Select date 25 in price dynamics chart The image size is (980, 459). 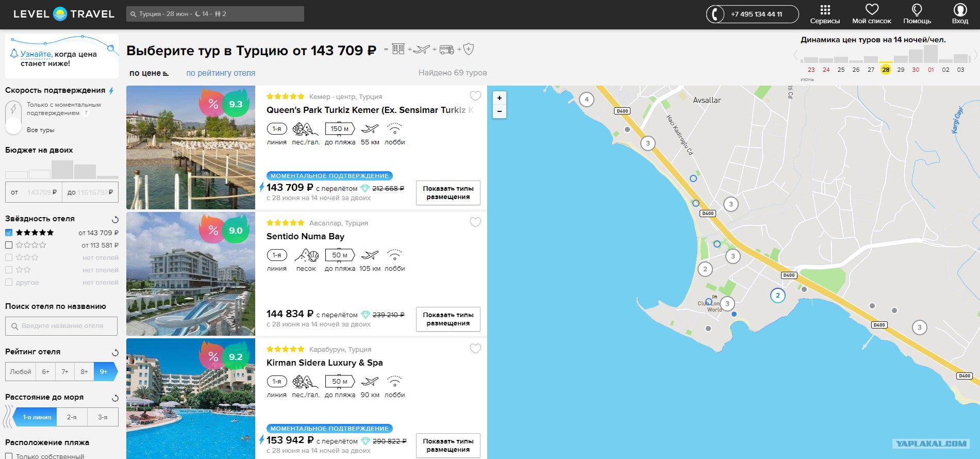(841, 69)
